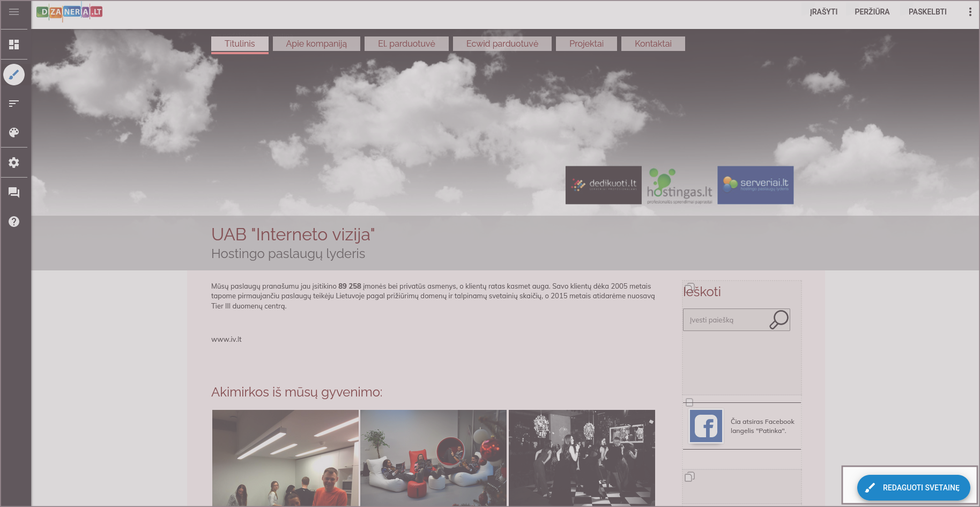
Task: Open settings gear in the sidebar
Action: [x=14, y=163]
